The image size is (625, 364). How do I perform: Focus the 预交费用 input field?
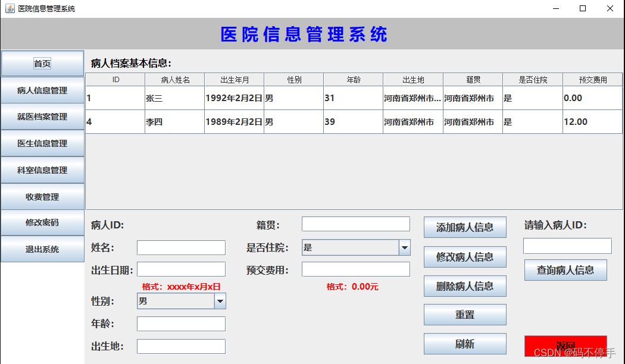[x=355, y=269]
